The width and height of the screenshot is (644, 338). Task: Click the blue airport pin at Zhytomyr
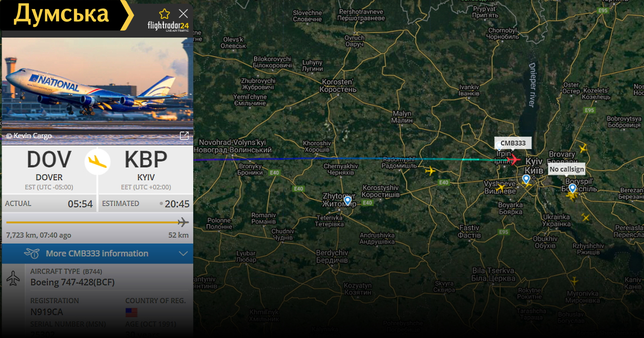tap(348, 201)
